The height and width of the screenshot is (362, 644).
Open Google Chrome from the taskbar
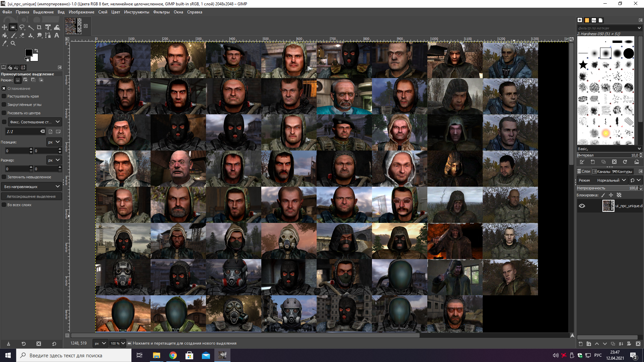(x=173, y=355)
